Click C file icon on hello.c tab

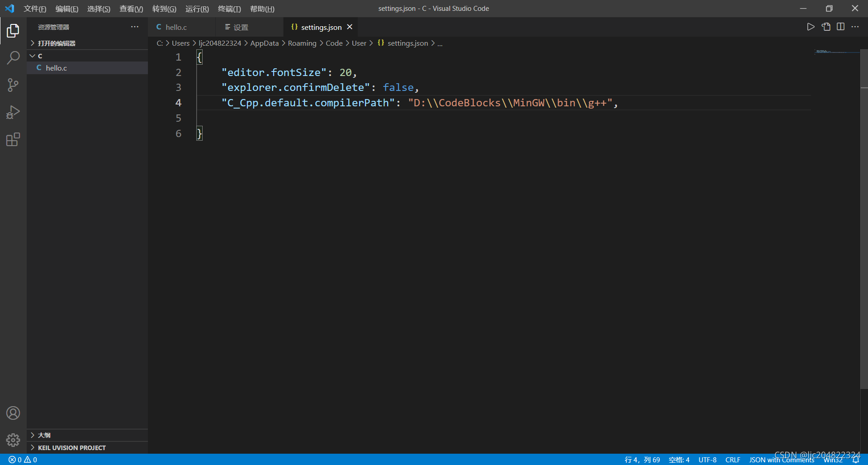[159, 27]
